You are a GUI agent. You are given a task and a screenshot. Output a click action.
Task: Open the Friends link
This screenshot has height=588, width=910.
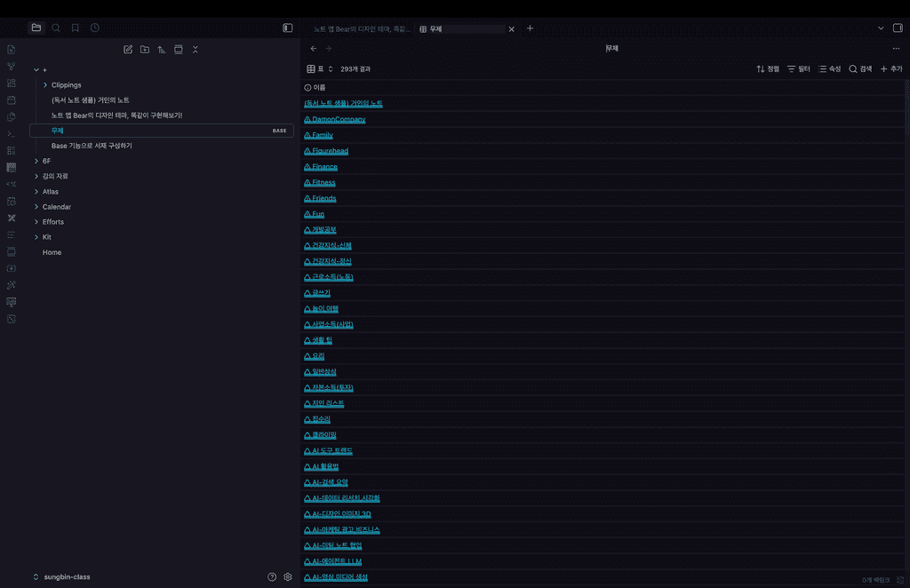(320, 198)
